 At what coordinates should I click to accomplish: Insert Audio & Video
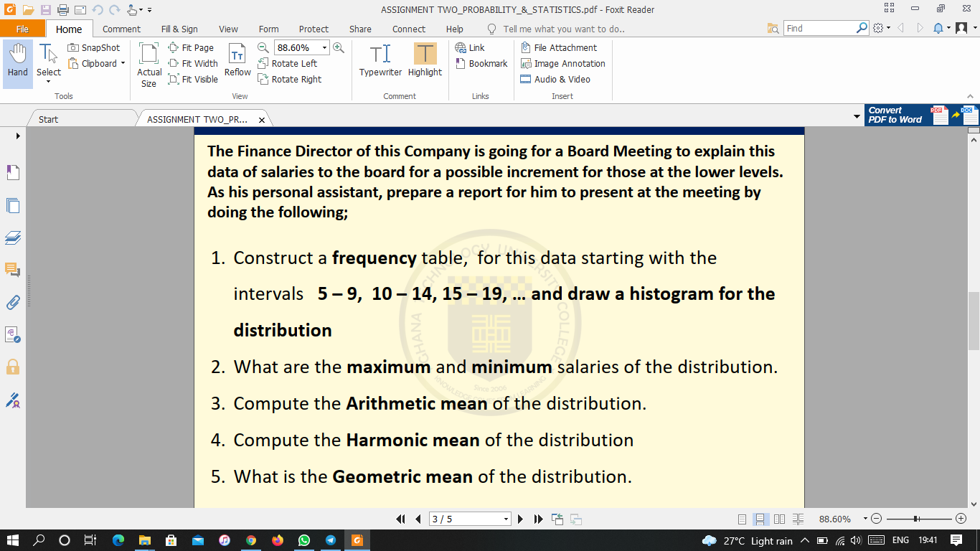coord(555,79)
